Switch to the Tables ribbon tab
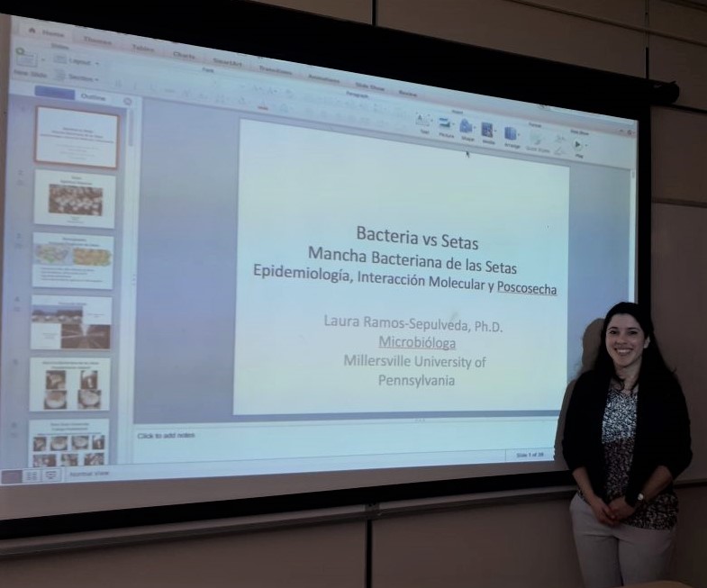The width and height of the screenshot is (707, 588). (143, 48)
